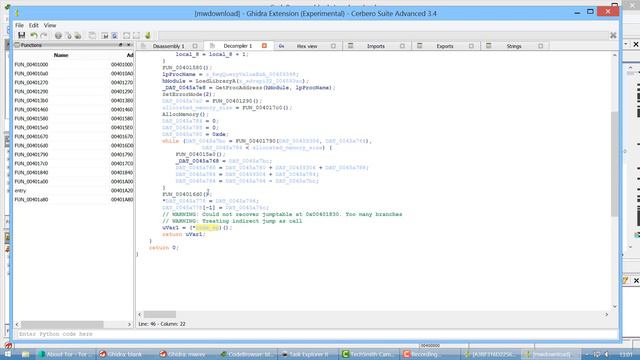Close the Disassembly 1 tab
The image size is (640, 360).
(x=195, y=46)
